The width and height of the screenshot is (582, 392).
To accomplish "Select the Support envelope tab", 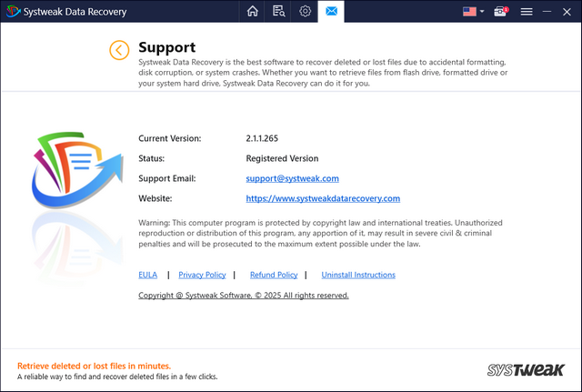I will (331, 12).
